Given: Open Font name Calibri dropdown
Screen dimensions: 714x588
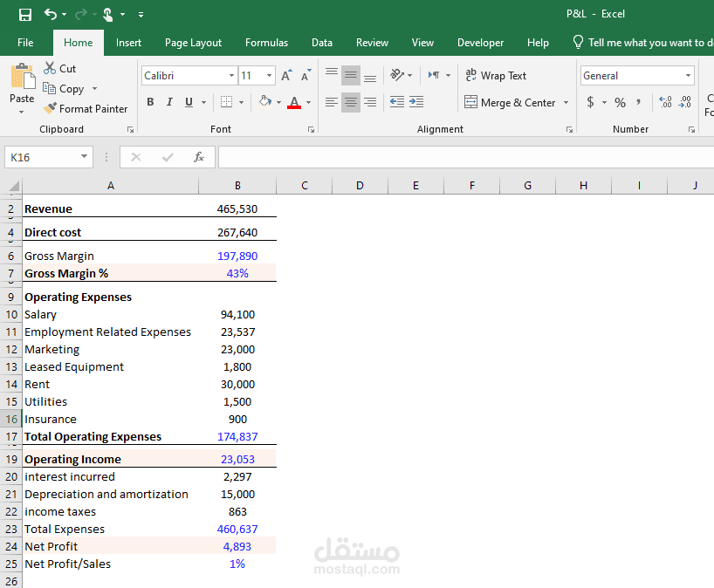Looking at the screenshot, I should [x=231, y=76].
